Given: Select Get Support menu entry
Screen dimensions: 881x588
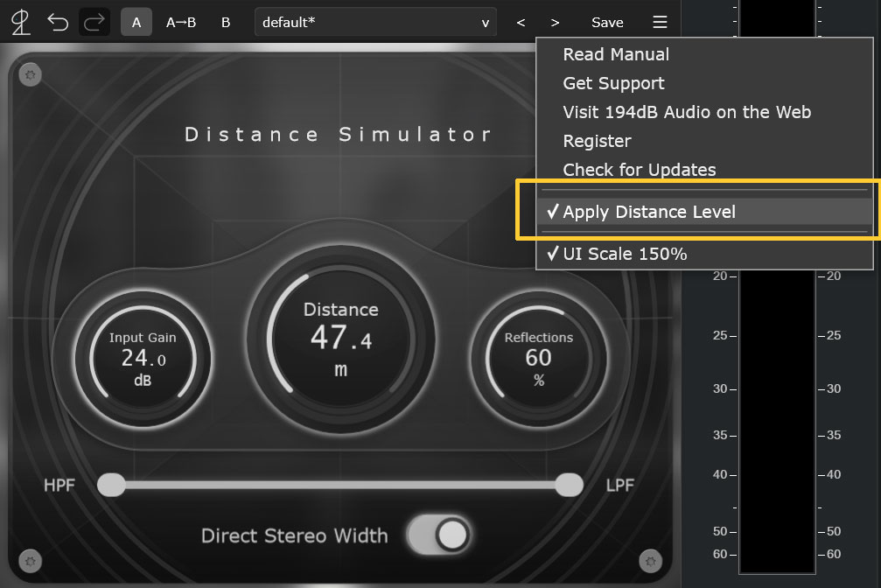Looking at the screenshot, I should [704, 83].
